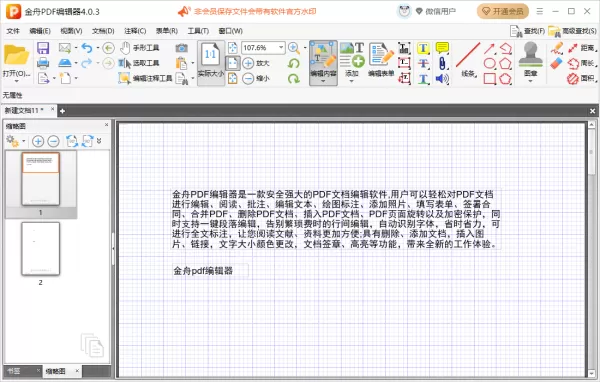600x382 pixels.
Task: Expand the add (添加) dropdown arrow
Action: (x=352, y=81)
